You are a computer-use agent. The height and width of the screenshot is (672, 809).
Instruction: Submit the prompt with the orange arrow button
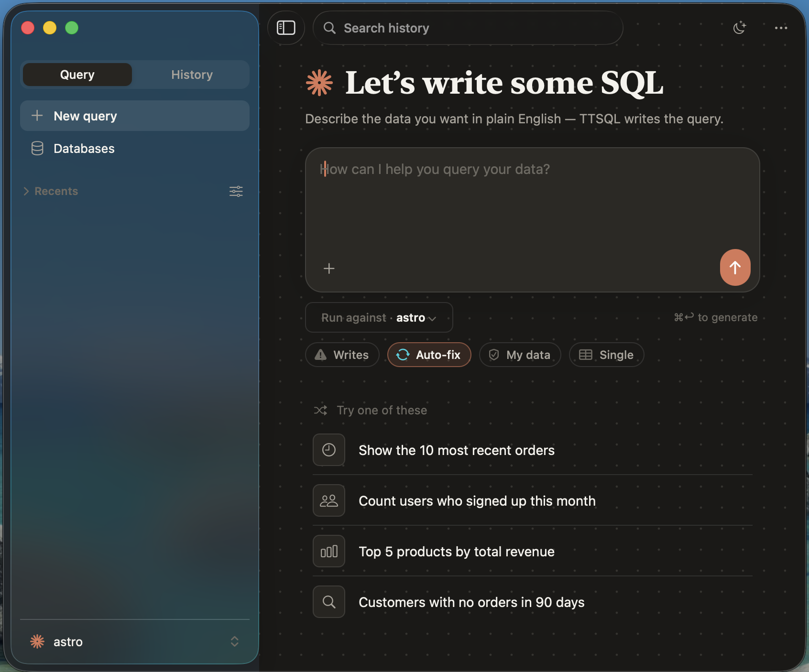coord(735,267)
